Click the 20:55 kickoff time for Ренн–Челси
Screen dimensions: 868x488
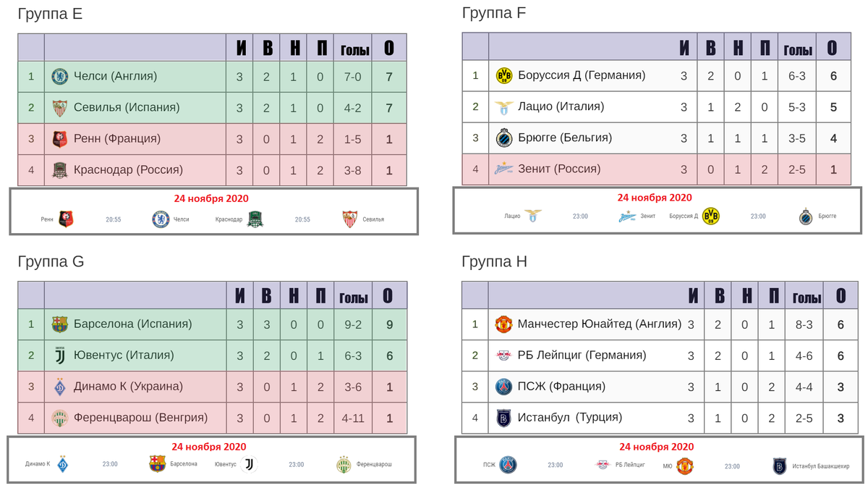[x=114, y=219]
